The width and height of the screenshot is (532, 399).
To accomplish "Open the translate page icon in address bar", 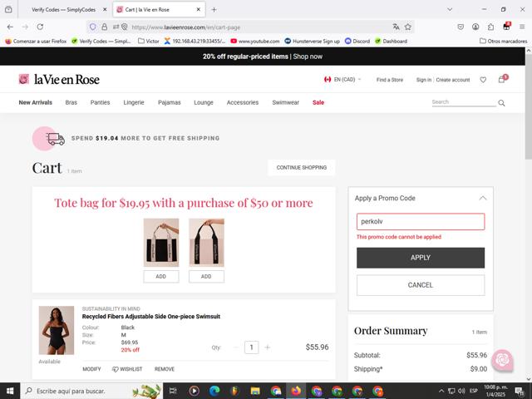I will coord(396,27).
